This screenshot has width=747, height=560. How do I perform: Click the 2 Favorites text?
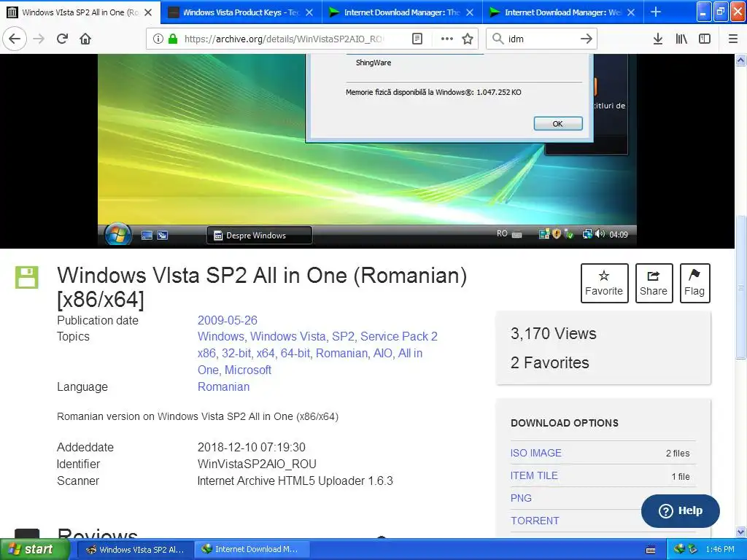click(550, 363)
